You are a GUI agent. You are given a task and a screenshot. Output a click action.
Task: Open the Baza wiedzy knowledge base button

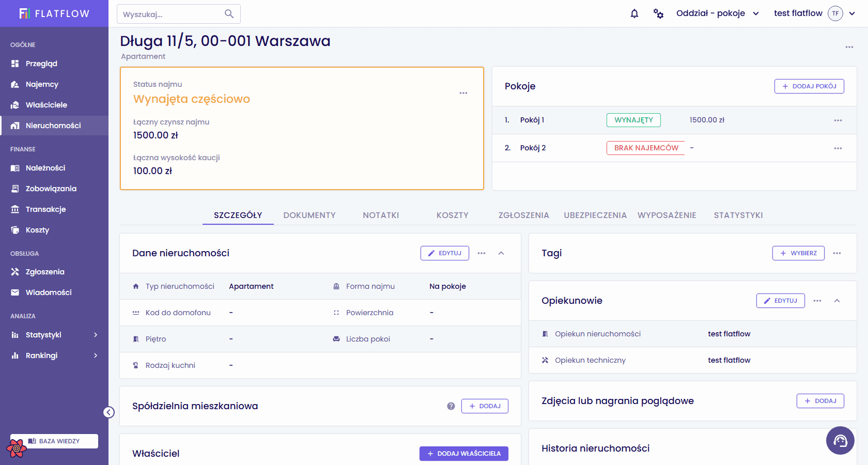54,441
